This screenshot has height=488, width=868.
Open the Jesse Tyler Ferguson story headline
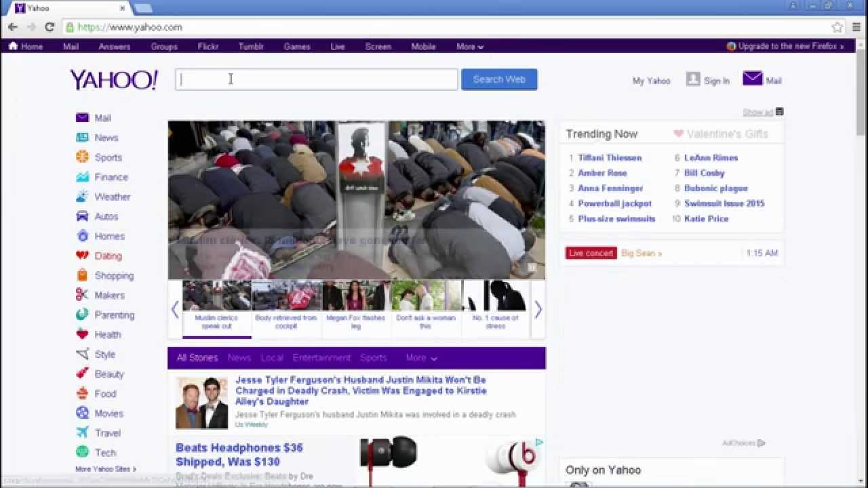pyautogui.click(x=361, y=390)
